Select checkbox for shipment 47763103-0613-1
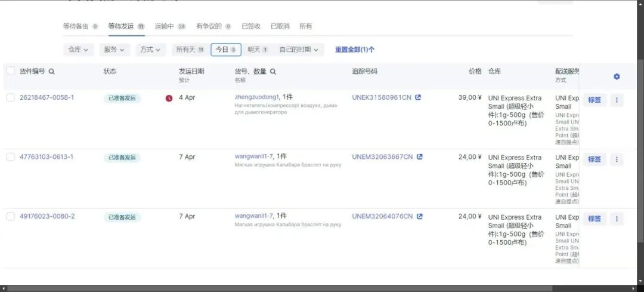The image size is (644, 292). 10,157
